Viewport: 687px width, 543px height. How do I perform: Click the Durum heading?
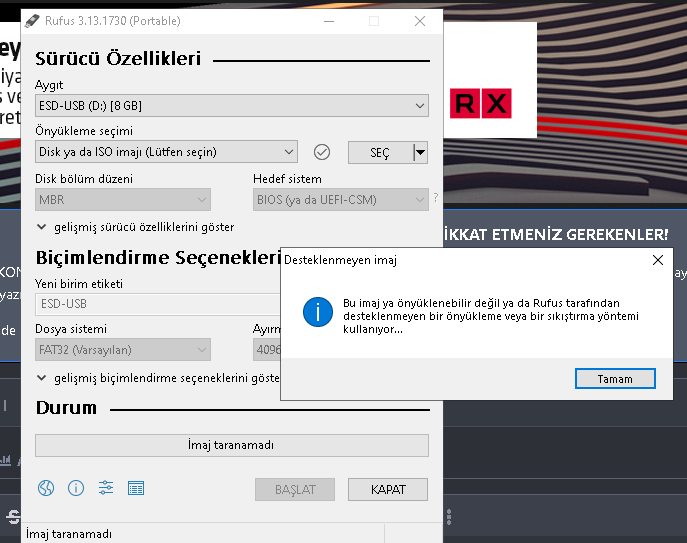point(67,408)
